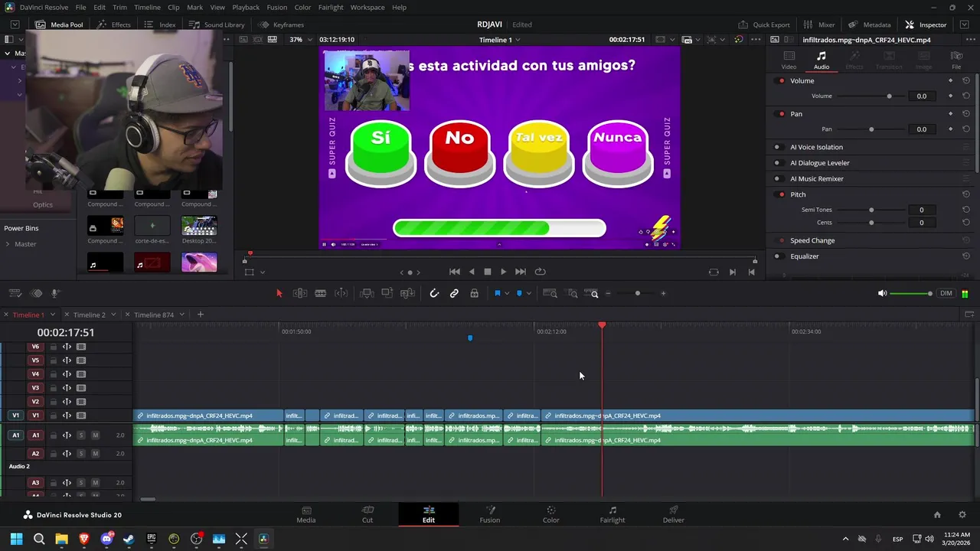
Task: Click the Detail Zoom icon
Action: coord(571,293)
